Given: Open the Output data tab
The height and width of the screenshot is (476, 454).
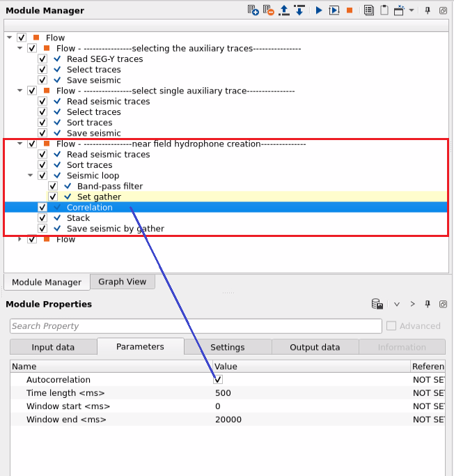Looking at the screenshot, I should [x=315, y=347].
